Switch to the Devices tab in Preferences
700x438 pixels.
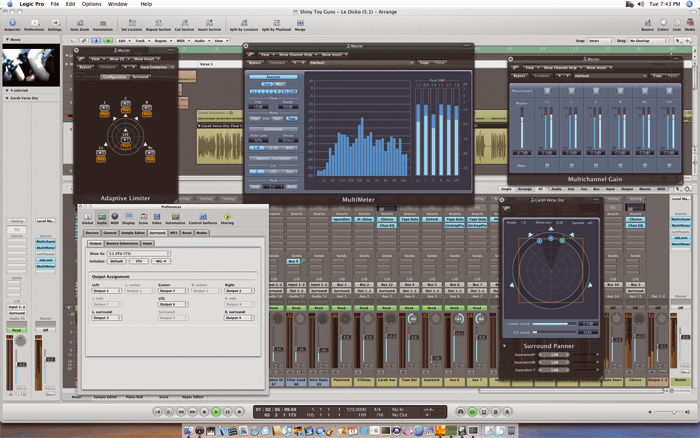pyautogui.click(x=92, y=233)
